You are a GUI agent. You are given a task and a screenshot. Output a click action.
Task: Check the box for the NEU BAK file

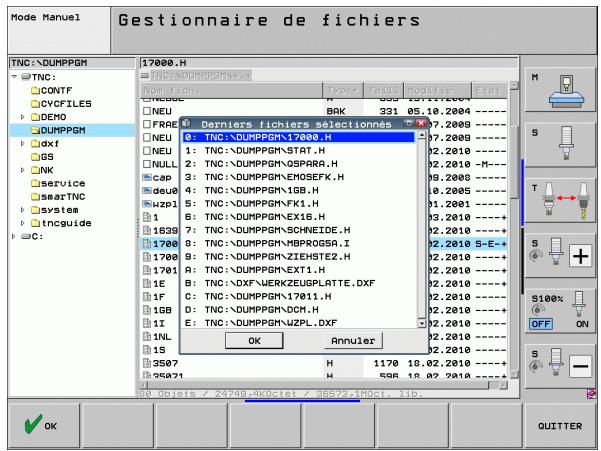147,111
